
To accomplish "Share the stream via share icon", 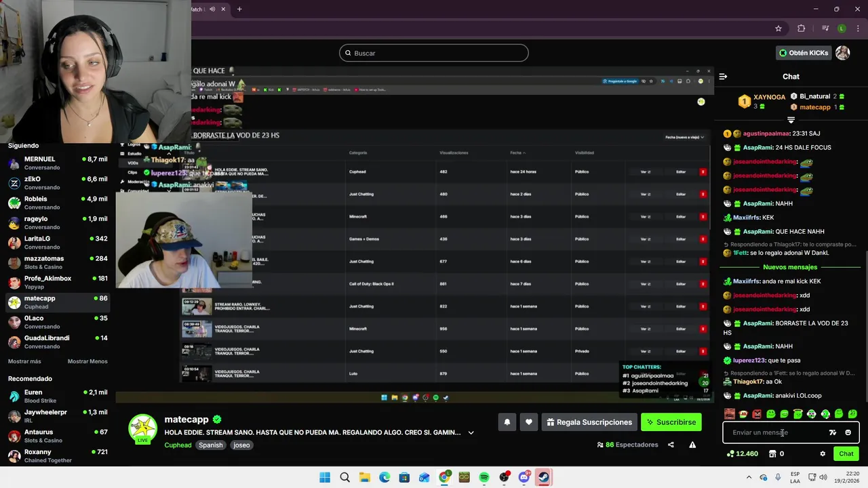I will (671, 445).
